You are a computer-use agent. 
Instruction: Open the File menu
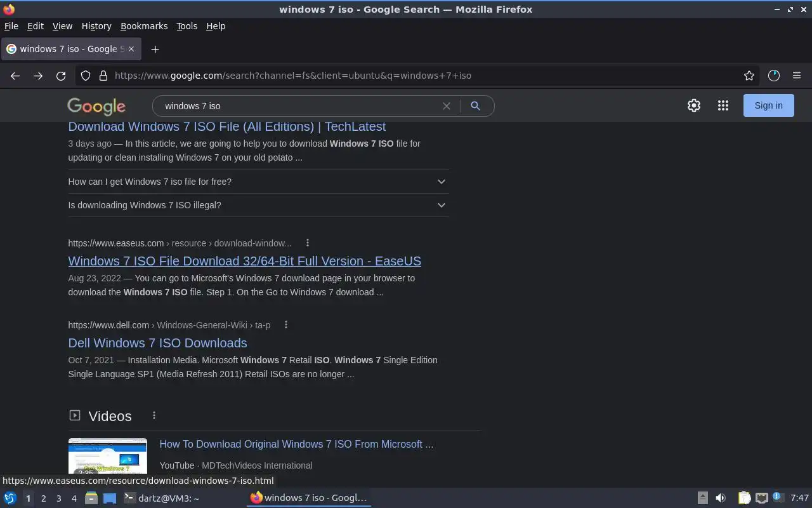11,26
